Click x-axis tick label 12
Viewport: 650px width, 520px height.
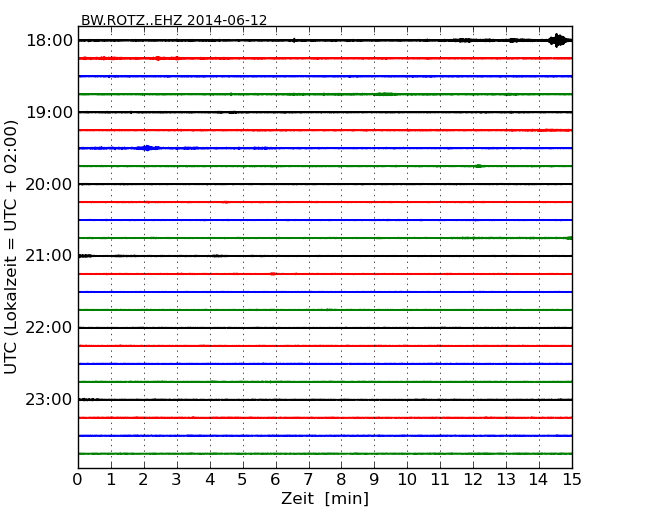(473, 480)
